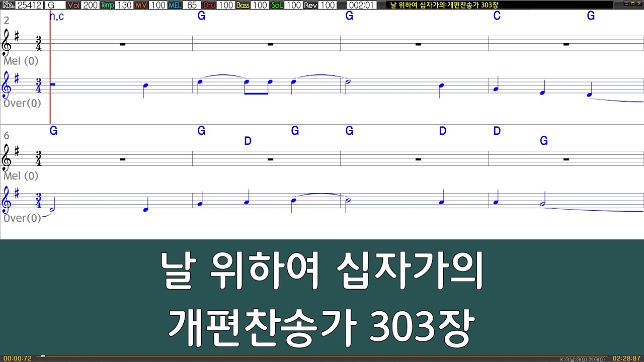The height and width of the screenshot is (362, 644).
Task: Click the Bass value 100
Action: pyautogui.click(x=260, y=5)
